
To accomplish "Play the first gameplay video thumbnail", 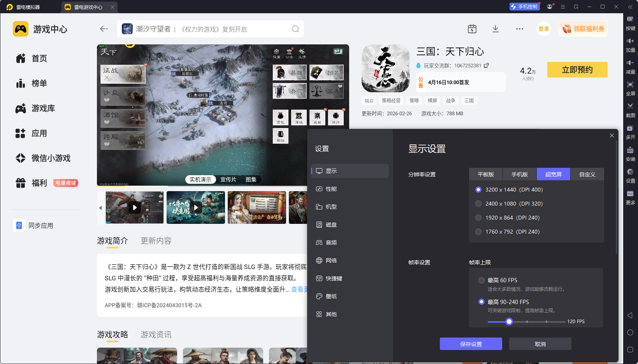I will [135, 207].
